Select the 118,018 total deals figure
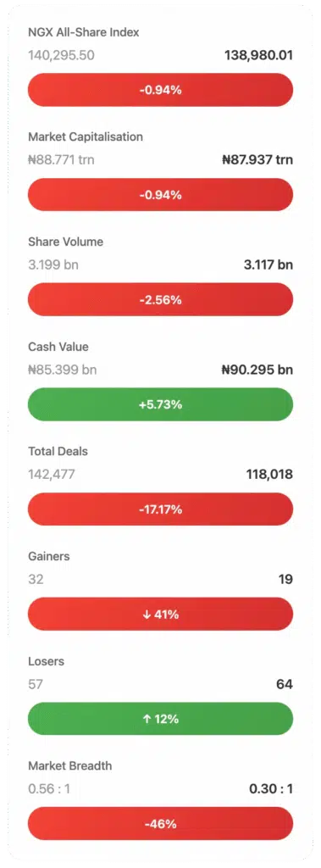The width and height of the screenshot is (321, 868). pos(269,475)
